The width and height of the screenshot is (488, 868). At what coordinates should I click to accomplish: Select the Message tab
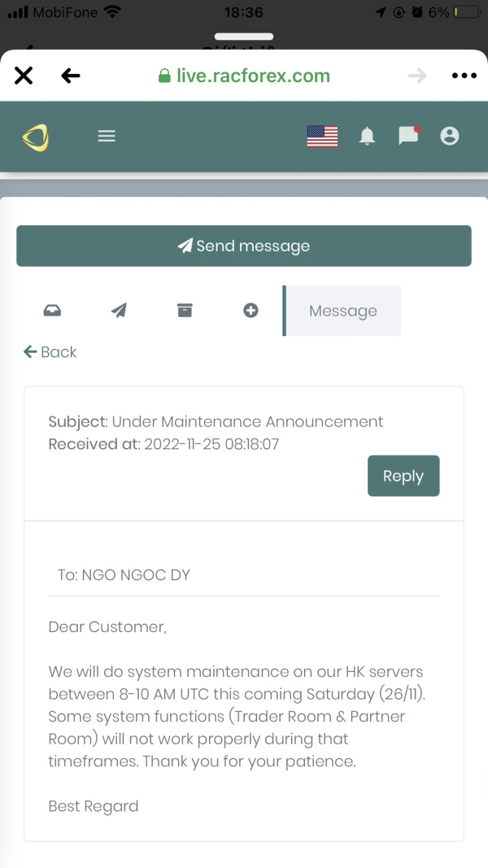[x=342, y=311]
